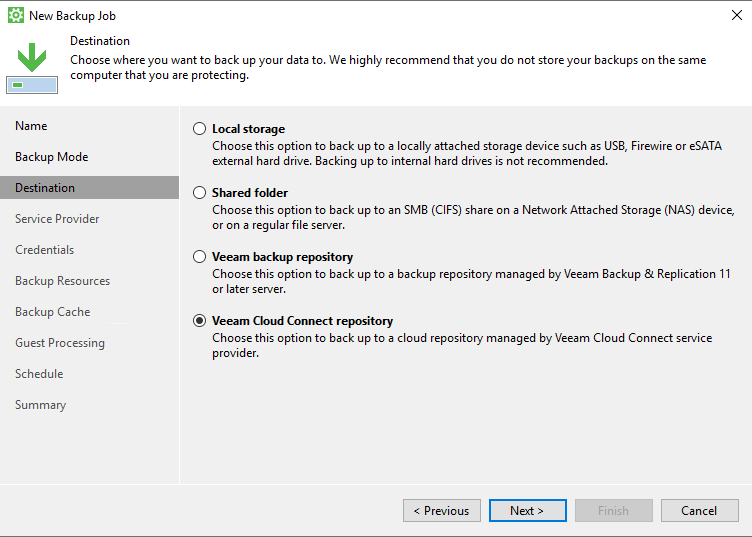Viewport: 752px width, 537px height.
Task: Cancel the New Backup Job wizard
Action: (x=700, y=511)
